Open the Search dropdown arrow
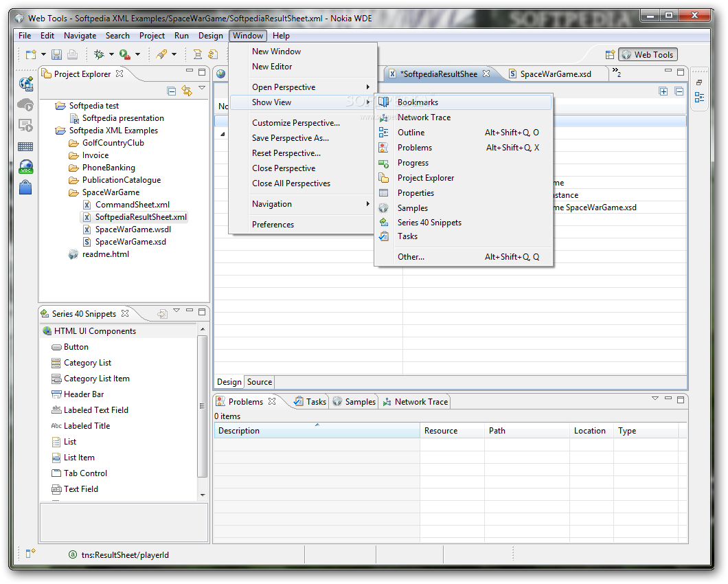Viewport: 728px width, 584px height. tap(174, 54)
